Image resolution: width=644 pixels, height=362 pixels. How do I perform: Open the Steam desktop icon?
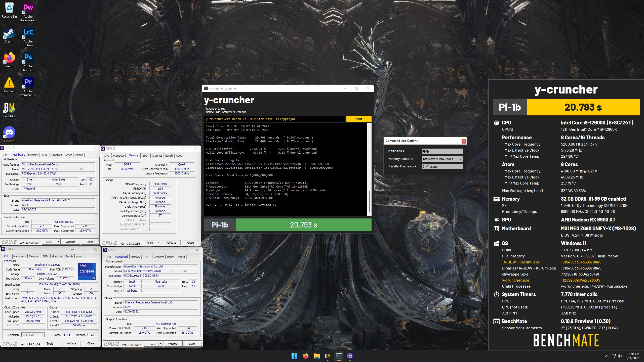(x=9, y=35)
